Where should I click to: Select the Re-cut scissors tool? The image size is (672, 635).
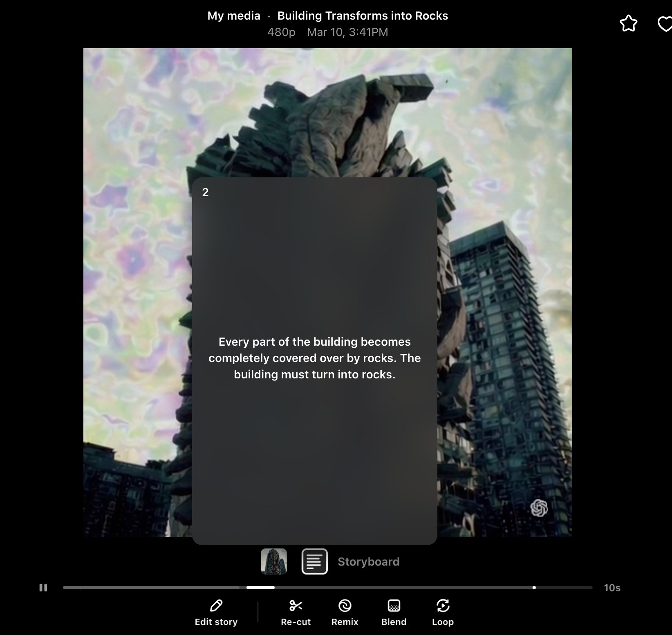tap(296, 613)
